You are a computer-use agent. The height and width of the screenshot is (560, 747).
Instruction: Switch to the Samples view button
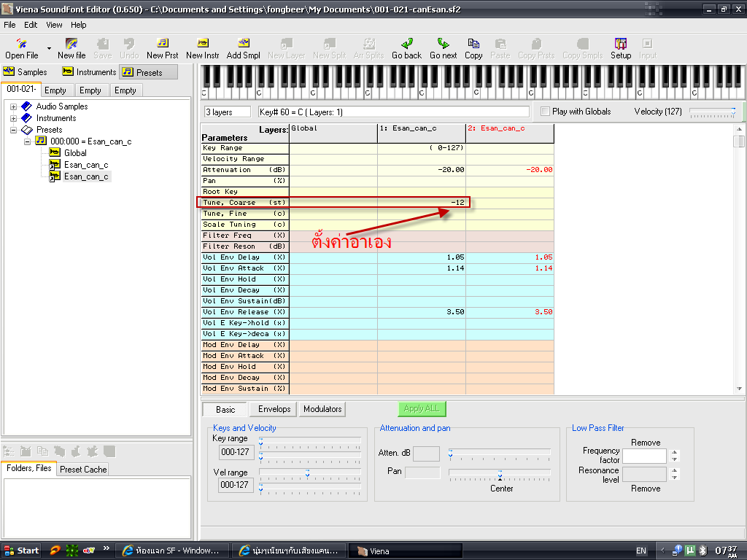click(x=26, y=72)
